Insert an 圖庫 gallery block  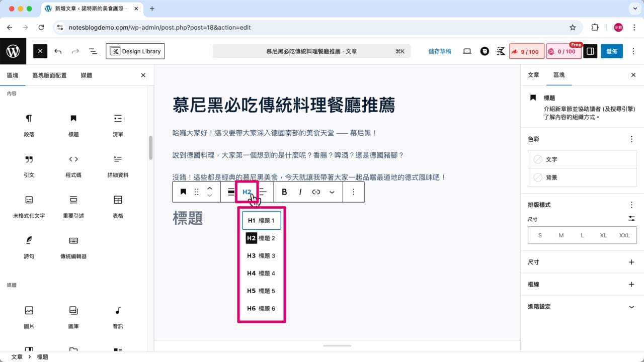point(73,312)
